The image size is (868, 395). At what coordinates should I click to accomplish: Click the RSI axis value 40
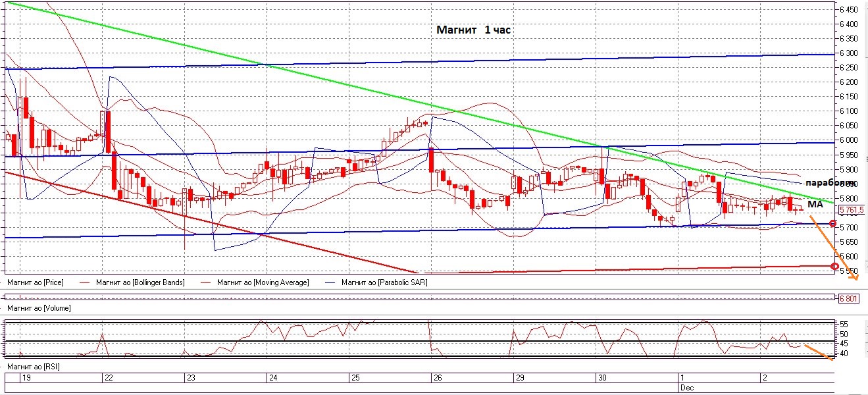click(x=843, y=354)
